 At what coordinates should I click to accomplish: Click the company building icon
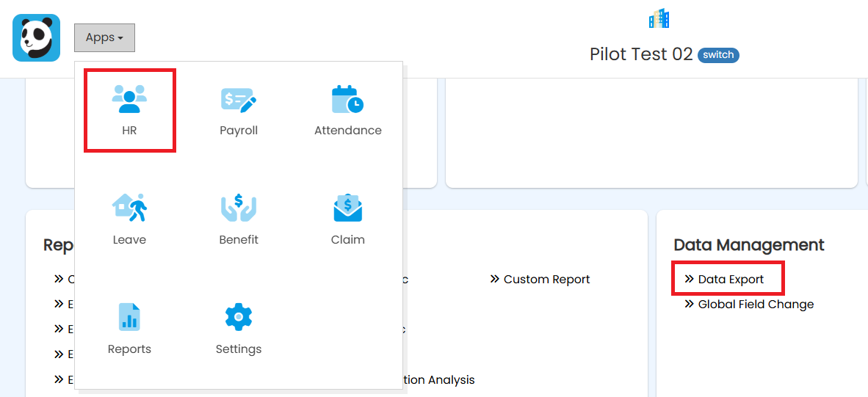click(x=659, y=18)
